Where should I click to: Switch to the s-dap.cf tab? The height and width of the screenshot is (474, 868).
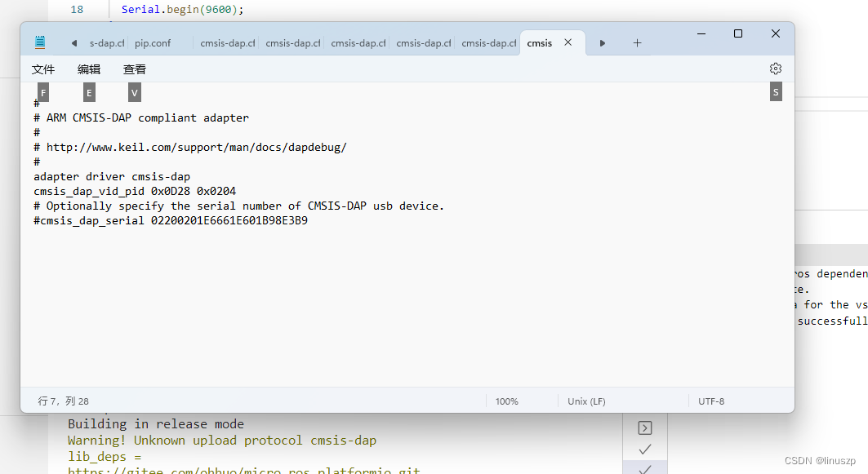point(107,42)
